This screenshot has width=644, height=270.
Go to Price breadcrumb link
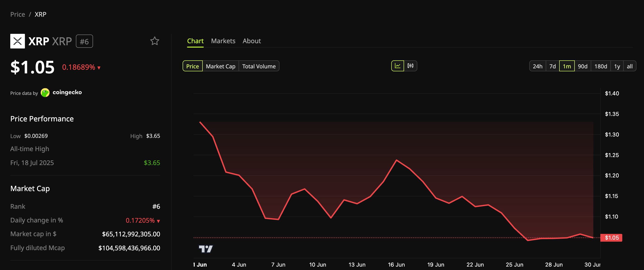[18, 14]
